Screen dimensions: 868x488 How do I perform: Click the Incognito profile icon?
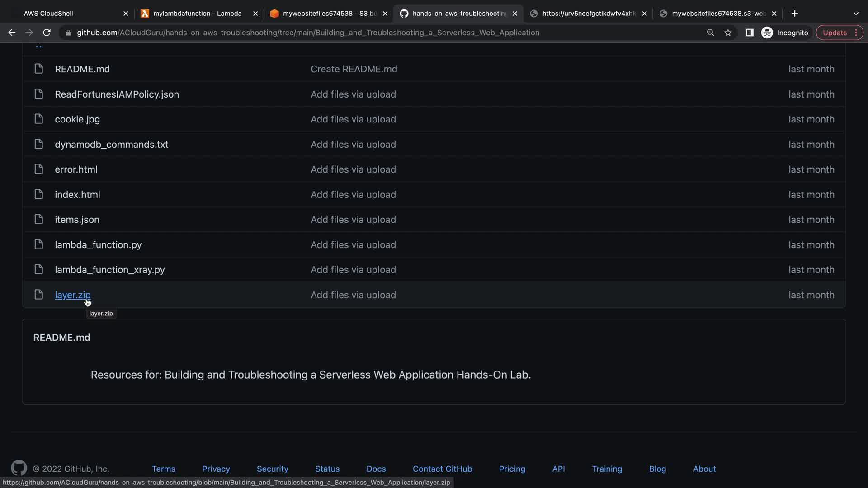(767, 33)
